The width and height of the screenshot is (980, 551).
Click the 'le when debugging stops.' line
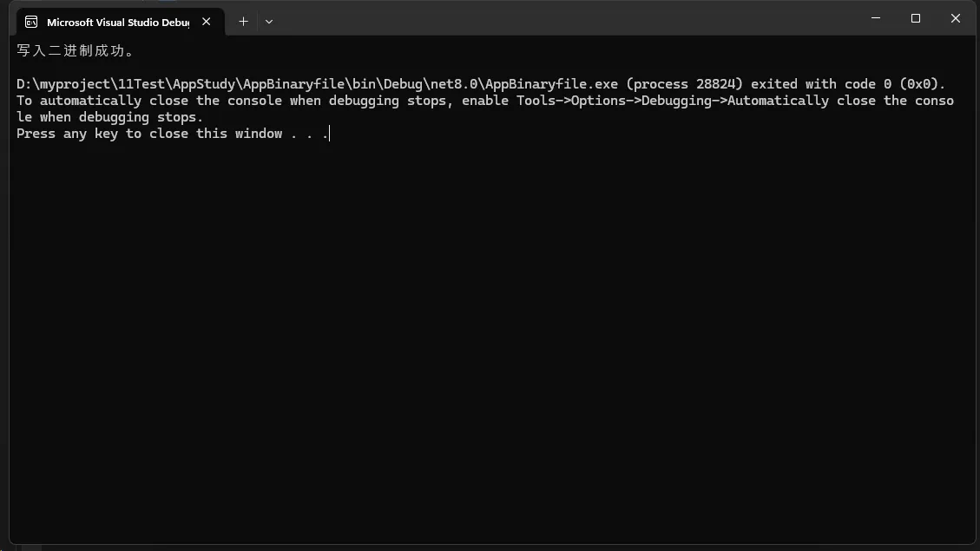[x=110, y=117]
